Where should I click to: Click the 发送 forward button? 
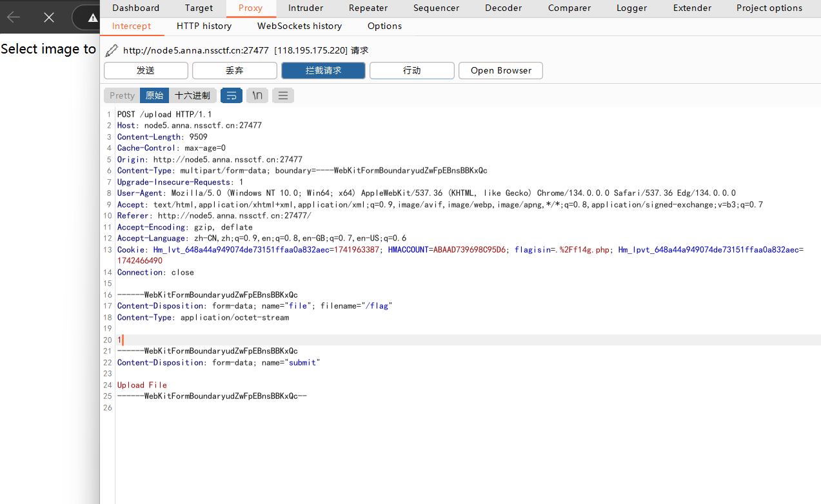(x=146, y=70)
